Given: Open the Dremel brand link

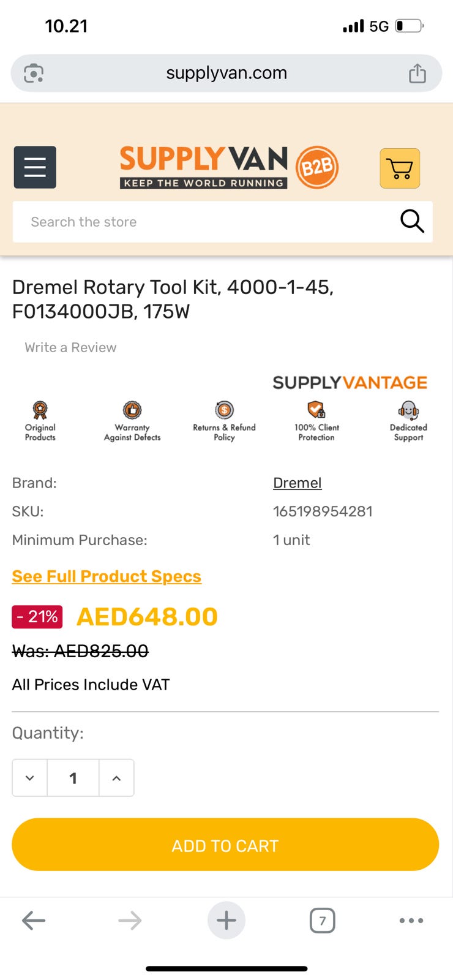Looking at the screenshot, I should [297, 483].
